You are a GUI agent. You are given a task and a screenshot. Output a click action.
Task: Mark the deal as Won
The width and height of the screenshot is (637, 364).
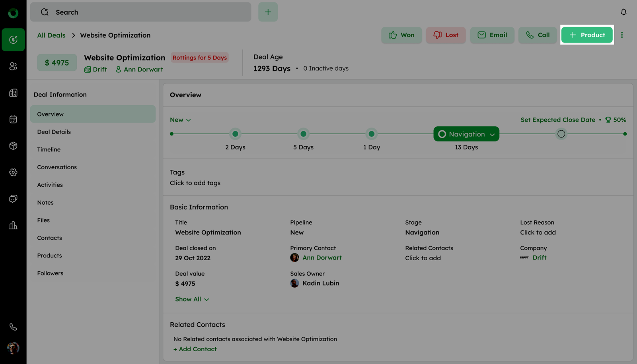tap(401, 35)
